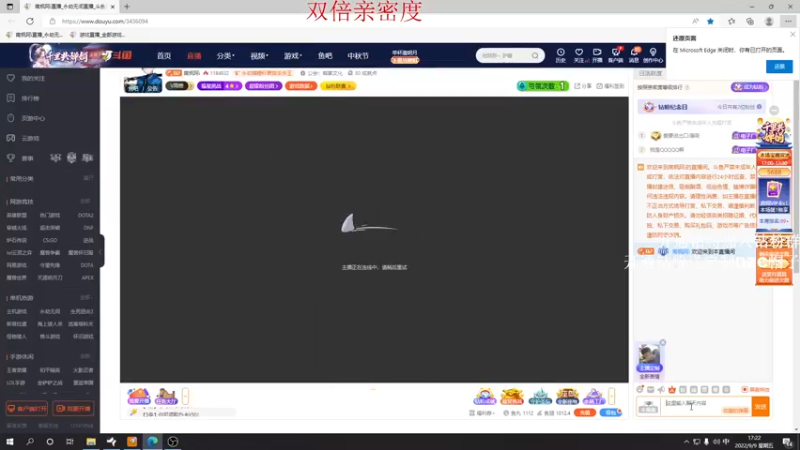Open the 视频 dropdown in navigation

259,56
